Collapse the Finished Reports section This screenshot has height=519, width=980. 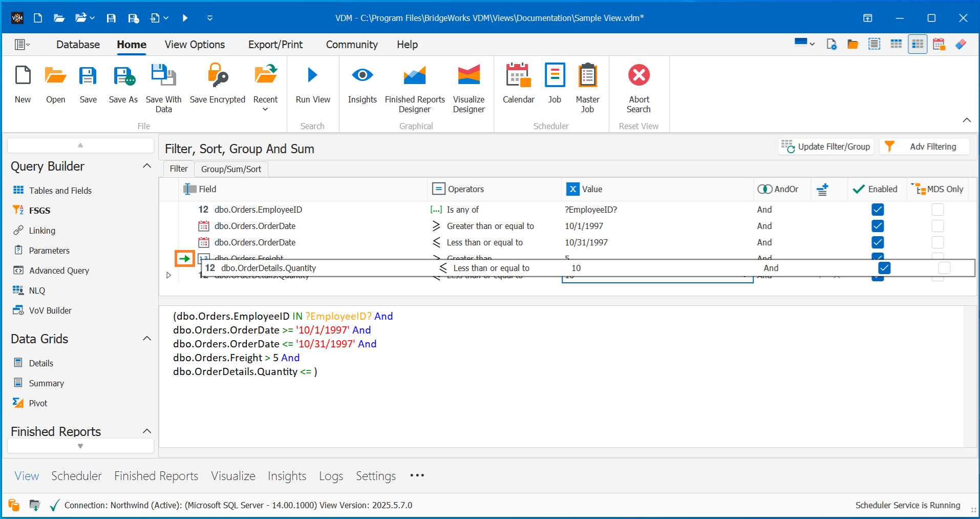147,431
